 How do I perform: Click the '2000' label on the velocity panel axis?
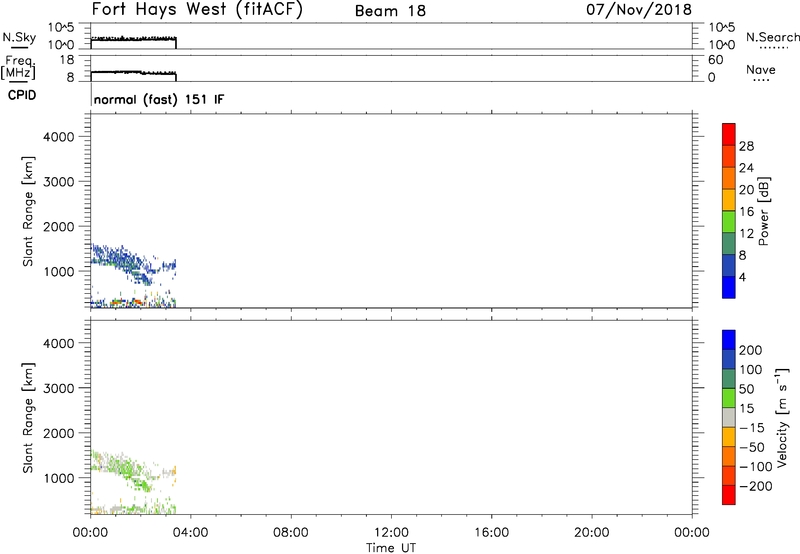coord(59,433)
